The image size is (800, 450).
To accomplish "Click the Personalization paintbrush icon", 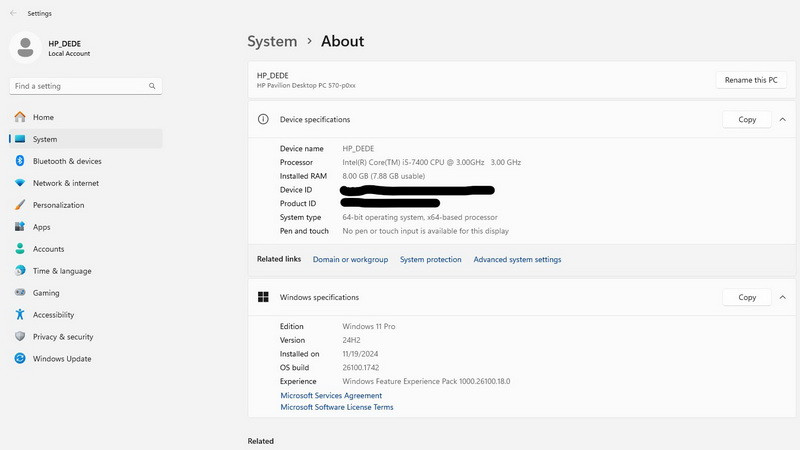I will 20,205.
